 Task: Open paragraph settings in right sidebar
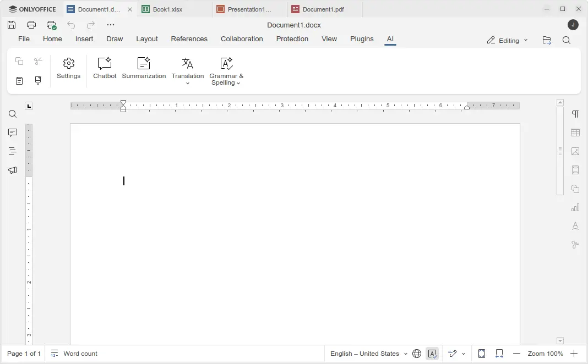[575, 114]
